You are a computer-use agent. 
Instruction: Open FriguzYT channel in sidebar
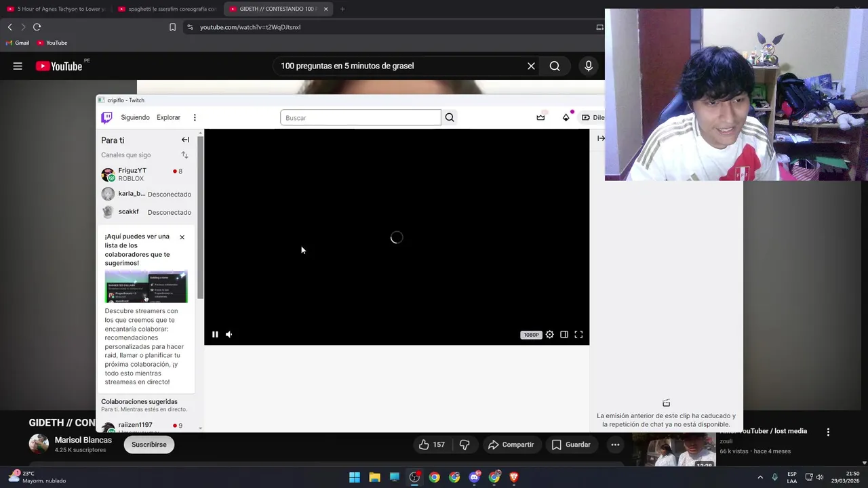[x=146, y=175]
